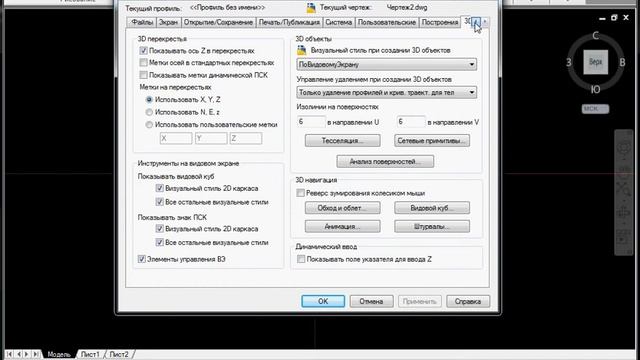This screenshot has height=360, width=640.
Task: Enable 'Показывать метки динамической ПСК'
Action: [x=143, y=75]
